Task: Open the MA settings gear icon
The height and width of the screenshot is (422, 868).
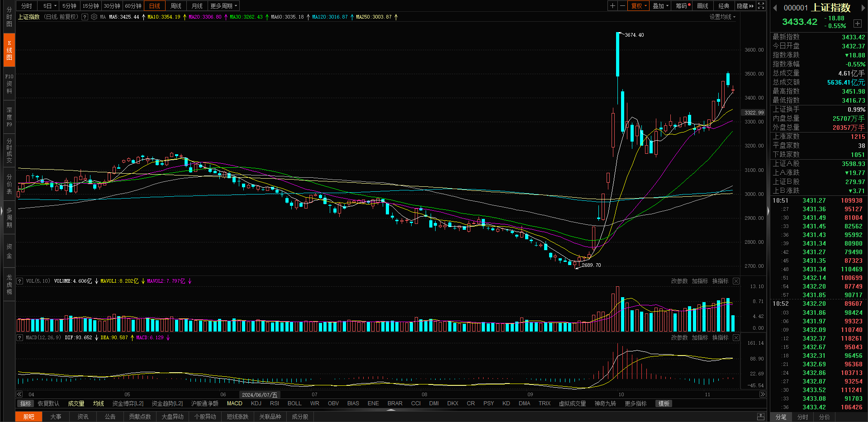Action: coord(94,17)
